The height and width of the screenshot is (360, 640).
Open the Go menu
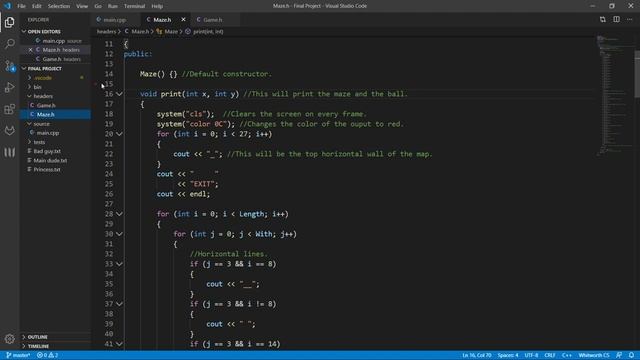[98, 6]
